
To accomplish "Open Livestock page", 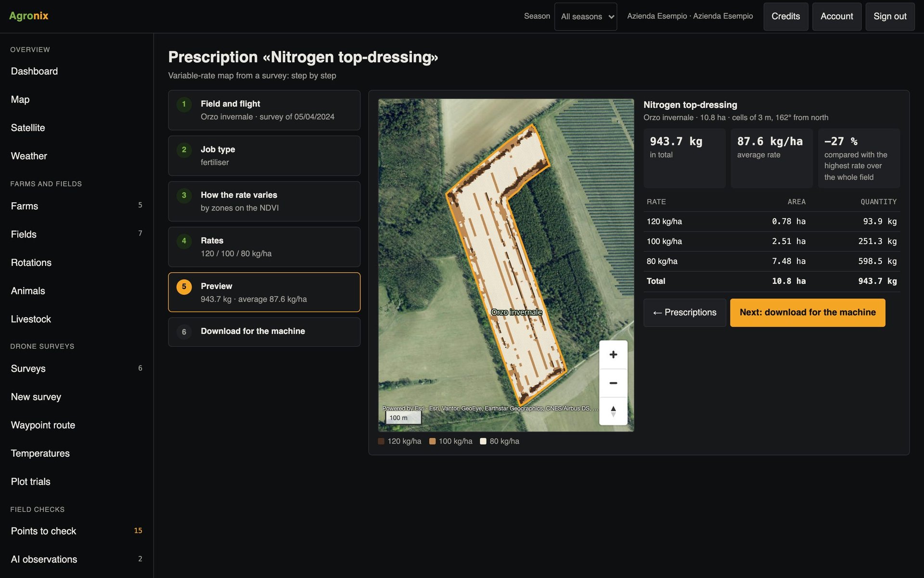I will pyautogui.click(x=77, y=319).
